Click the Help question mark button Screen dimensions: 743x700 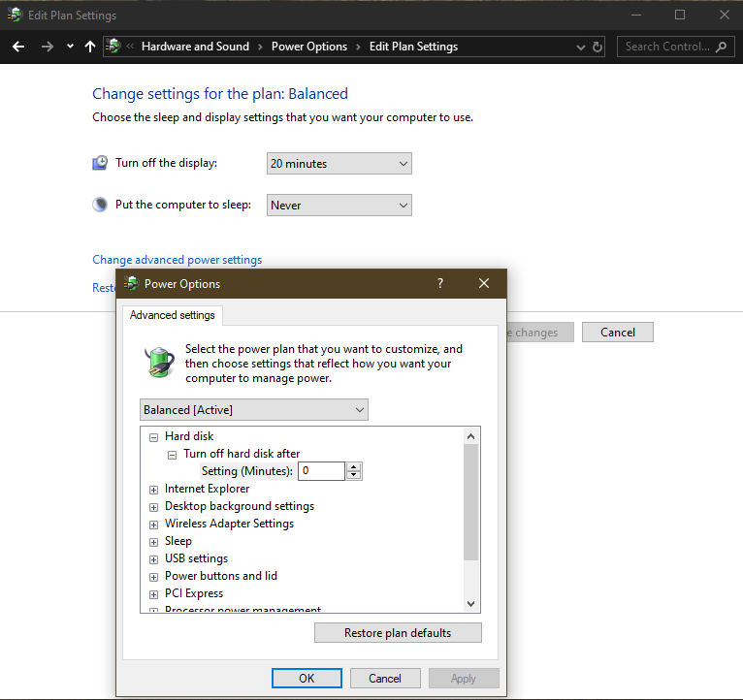440,283
